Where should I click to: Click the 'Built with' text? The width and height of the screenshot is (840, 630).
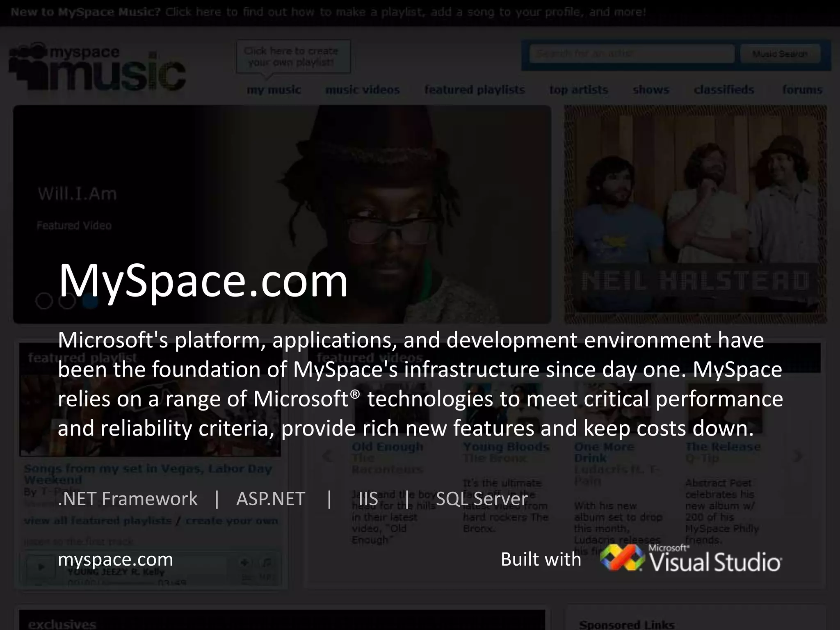point(541,559)
